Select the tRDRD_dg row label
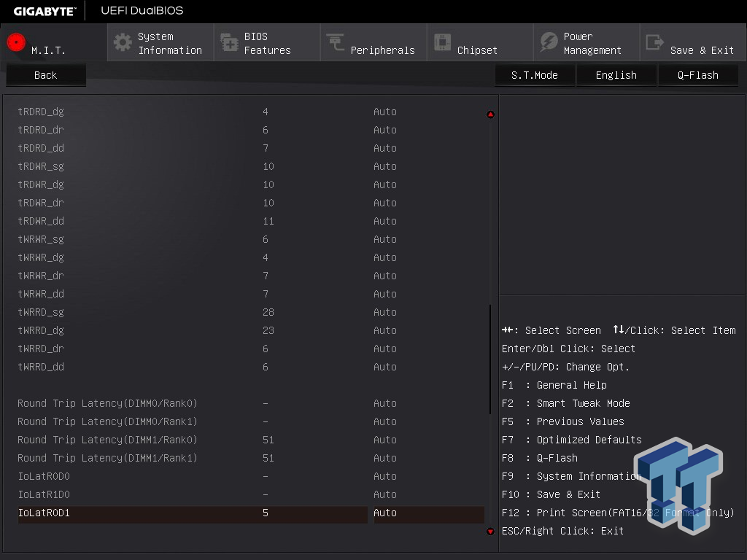747x560 pixels. (x=41, y=112)
